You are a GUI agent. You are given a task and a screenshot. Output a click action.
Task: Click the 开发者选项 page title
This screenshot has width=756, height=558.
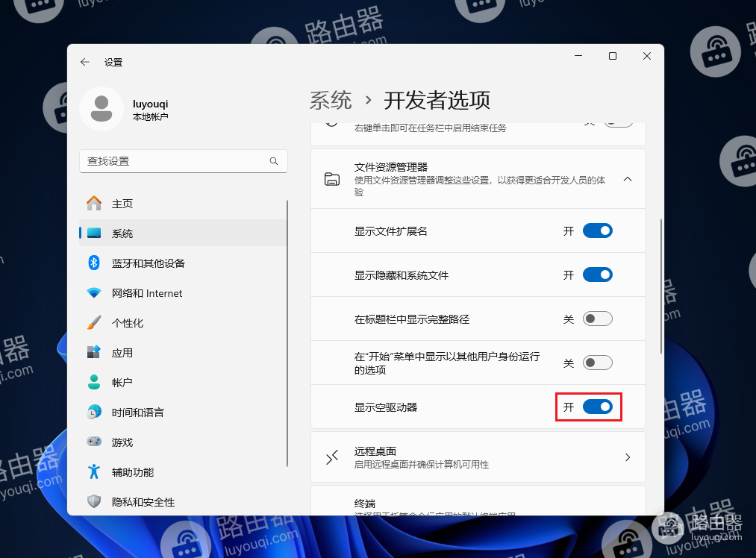point(437,100)
